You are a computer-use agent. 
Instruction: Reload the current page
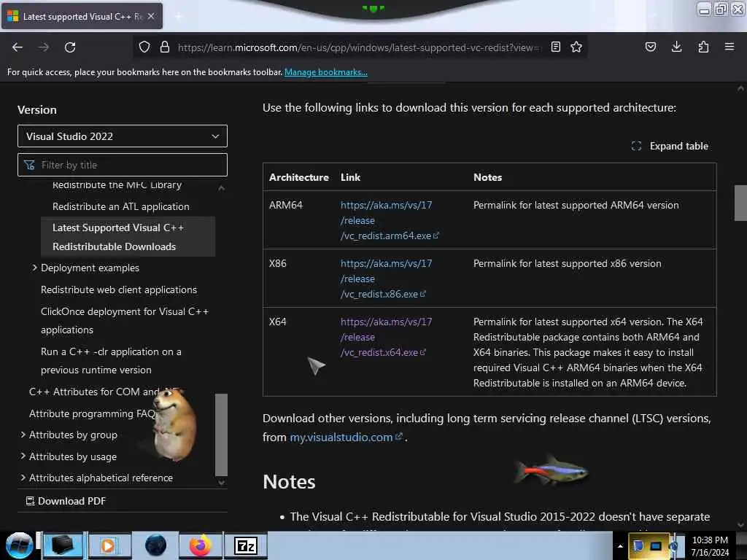[x=70, y=47]
